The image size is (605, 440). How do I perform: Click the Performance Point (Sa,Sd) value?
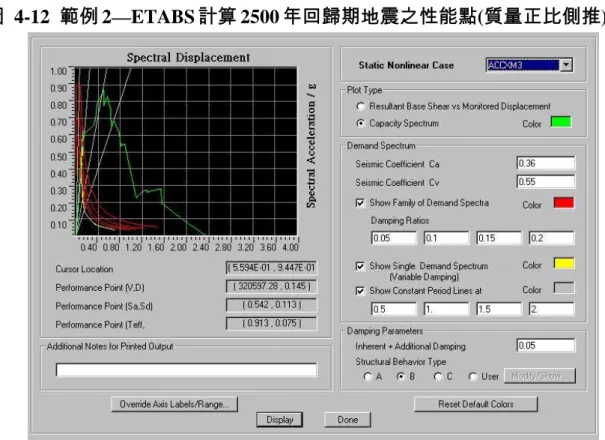[x=271, y=305]
